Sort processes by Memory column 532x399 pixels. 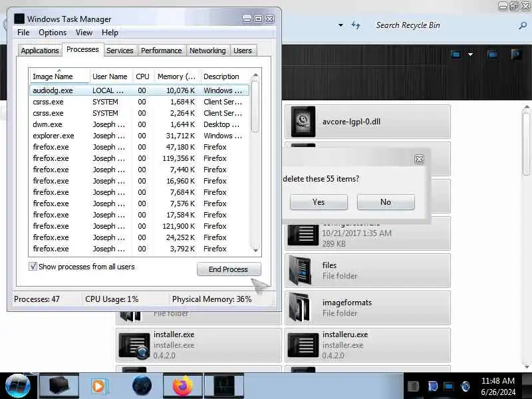177,76
